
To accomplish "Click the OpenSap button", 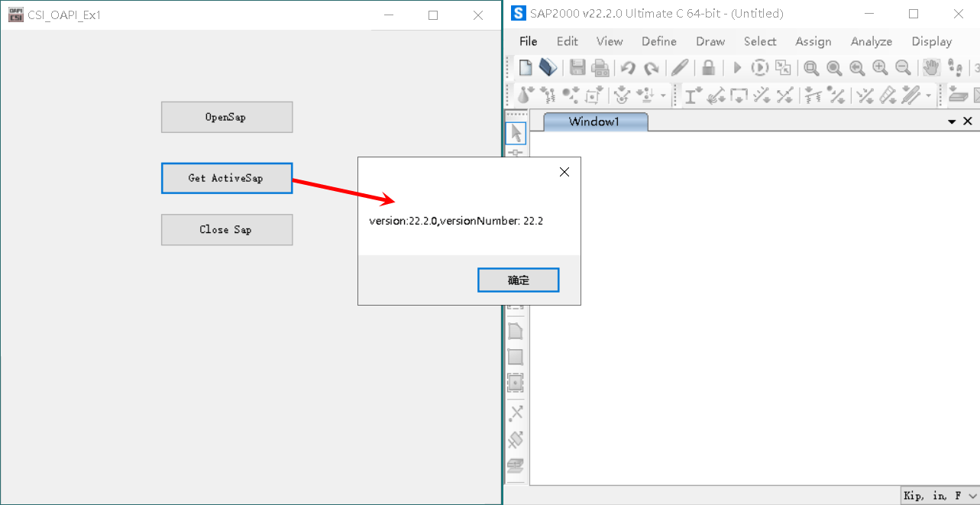I will click(x=227, y=117).
